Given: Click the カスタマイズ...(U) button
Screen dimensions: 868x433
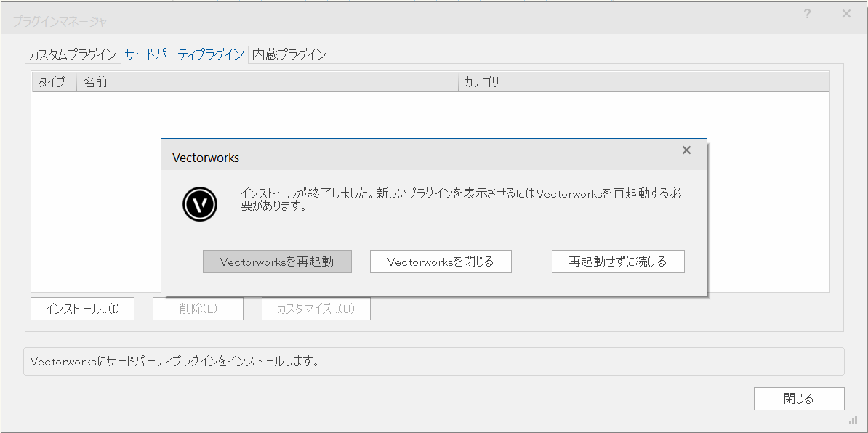Looking at the screenshot, I should tap(316, 309).
